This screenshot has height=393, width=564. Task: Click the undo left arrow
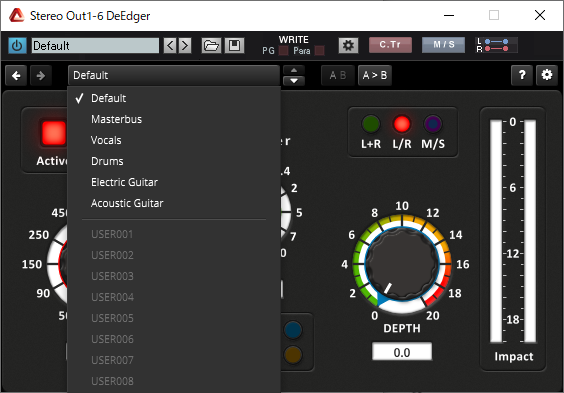tap(16, 76)
